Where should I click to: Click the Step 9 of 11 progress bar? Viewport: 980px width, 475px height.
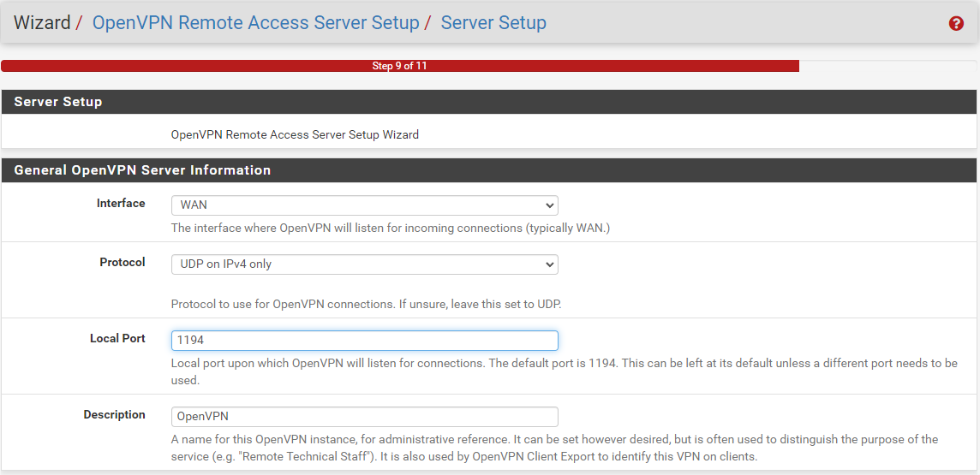click(400, 66)
